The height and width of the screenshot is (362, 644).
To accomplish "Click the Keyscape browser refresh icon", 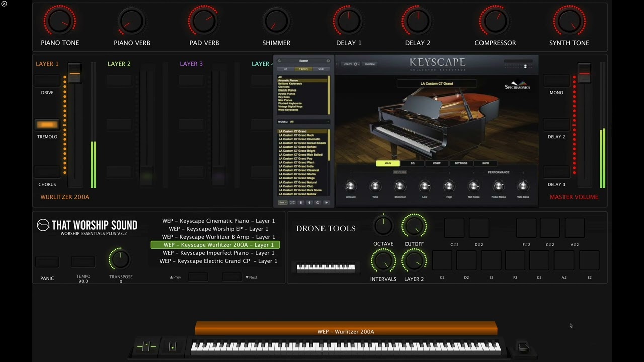I will point(317,202).
